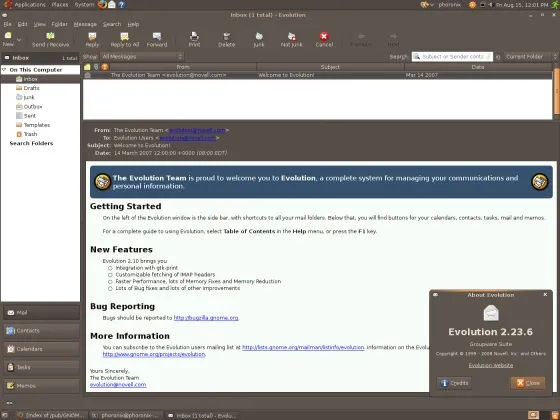Viewport: 560px width, 420px height.
Task: Open the lists.gnome.org mailing list link
Action: (303, 347)
